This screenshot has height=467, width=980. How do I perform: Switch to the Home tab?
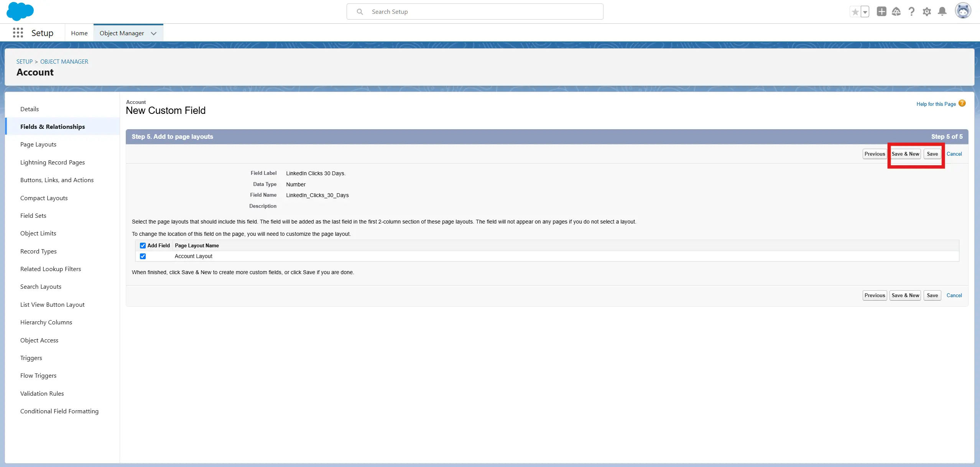pos(79,33)
